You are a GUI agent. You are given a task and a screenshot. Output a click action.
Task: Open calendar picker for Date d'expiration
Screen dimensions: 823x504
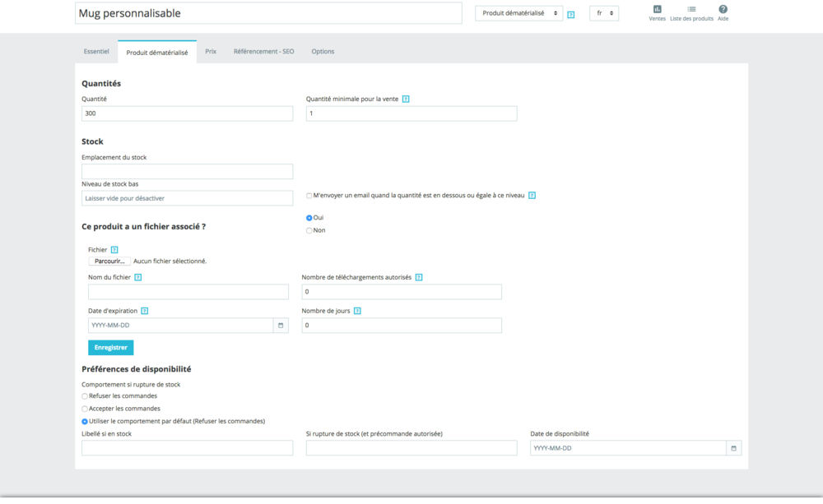[x=281, y=326]
